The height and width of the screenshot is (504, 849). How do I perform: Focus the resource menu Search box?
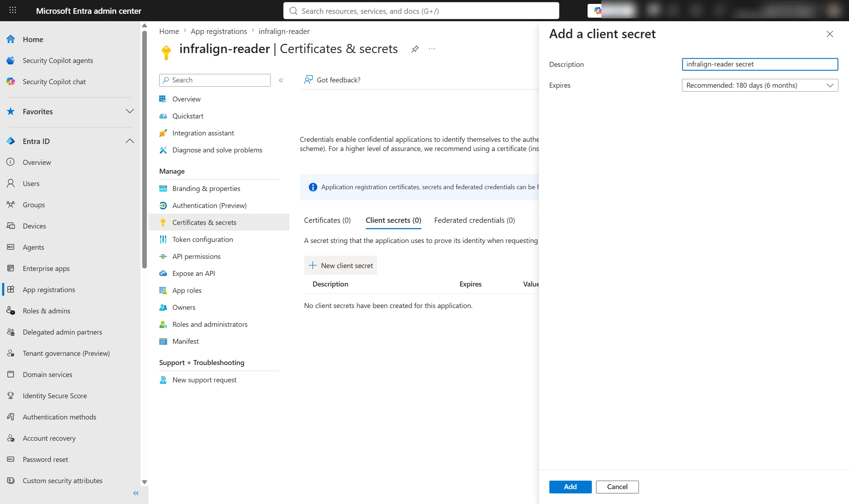[x=215, y=80]
